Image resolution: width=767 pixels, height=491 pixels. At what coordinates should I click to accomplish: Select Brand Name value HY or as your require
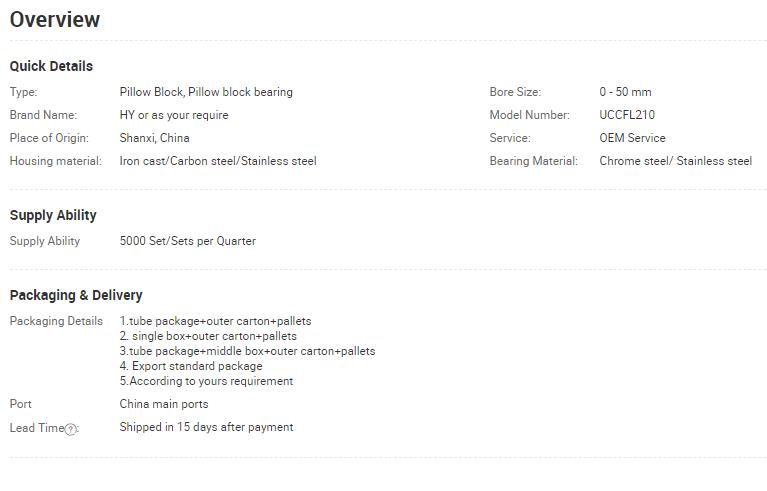(x=174, y=115)
